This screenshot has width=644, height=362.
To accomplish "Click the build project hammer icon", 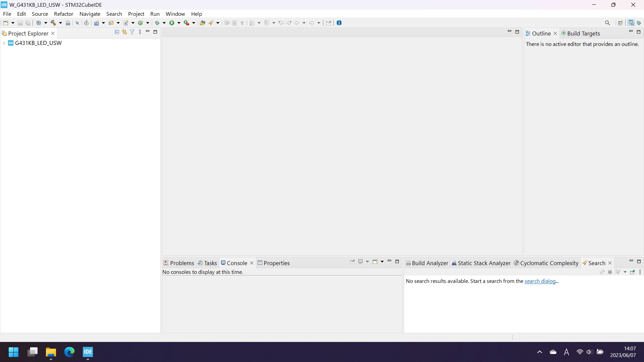I will (53, 22).
